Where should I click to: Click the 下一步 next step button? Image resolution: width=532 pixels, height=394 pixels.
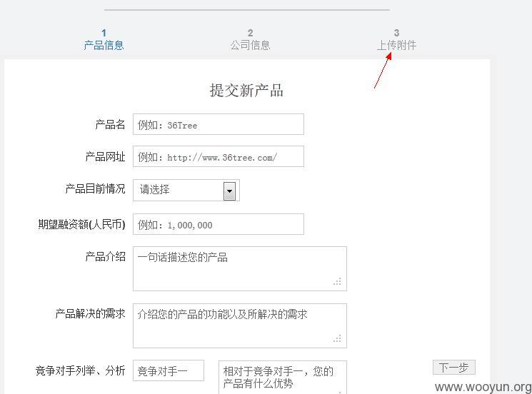coord(454,368)
